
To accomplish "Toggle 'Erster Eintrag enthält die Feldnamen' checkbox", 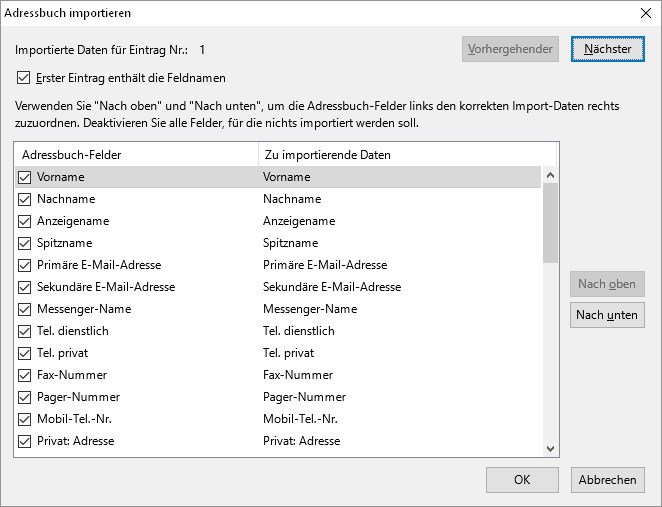I will point(24,77).
